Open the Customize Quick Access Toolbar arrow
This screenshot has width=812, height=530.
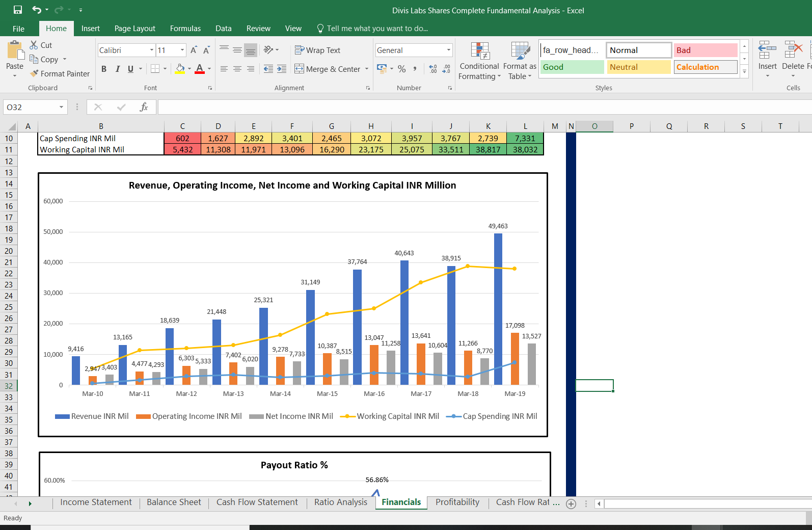80,10
